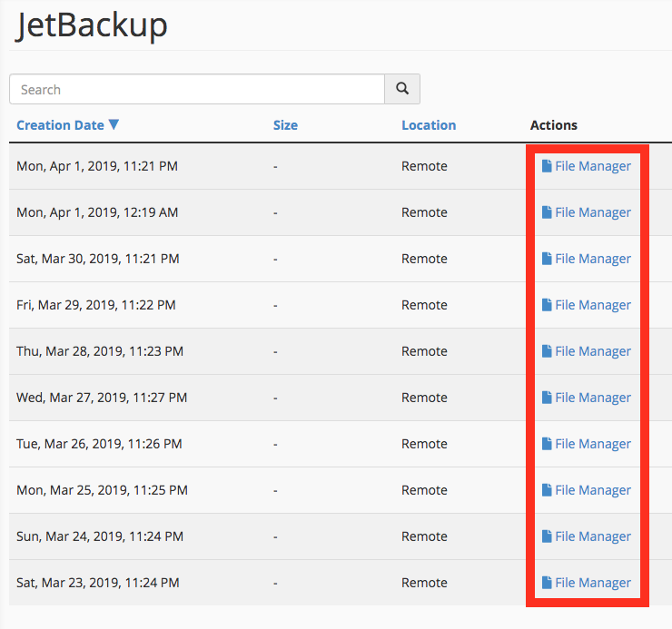Click Remote location in Mar 23 row

424,583
